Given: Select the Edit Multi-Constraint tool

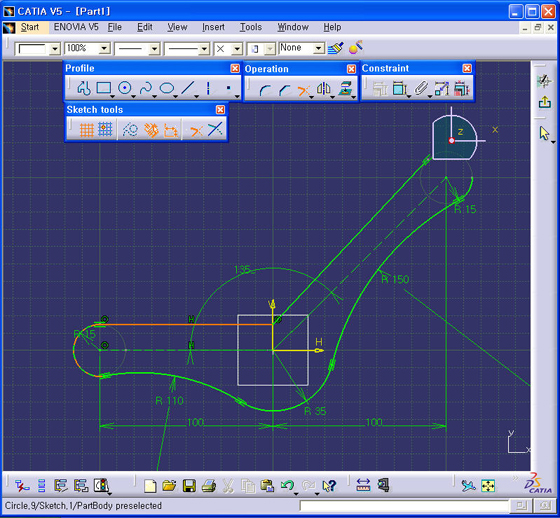Looking at the screenshot, I should click(x=461, y=89).
